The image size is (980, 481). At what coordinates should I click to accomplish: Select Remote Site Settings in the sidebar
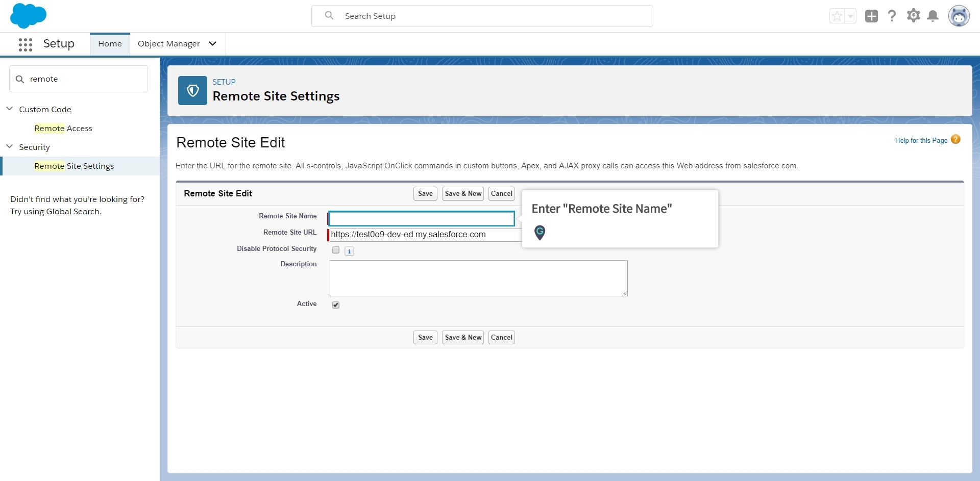point(74,166)
